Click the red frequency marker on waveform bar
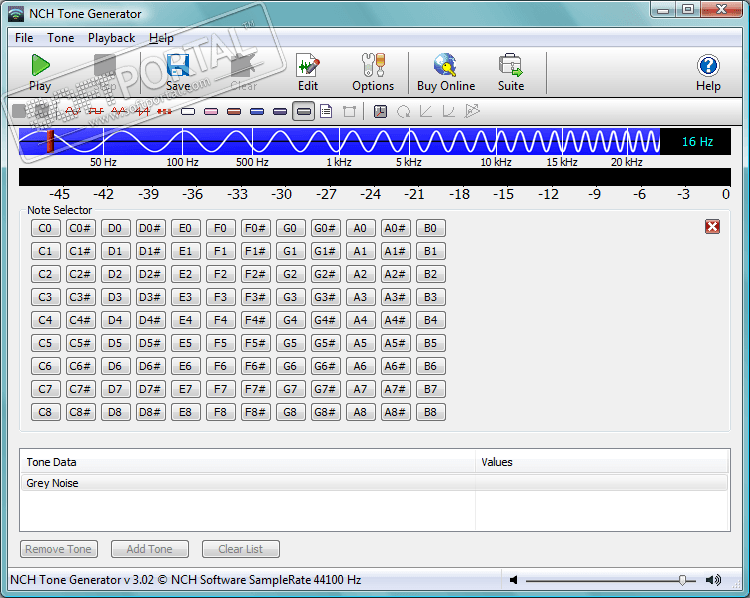This screenshot has width=750, height=598. tap(50, 141)
